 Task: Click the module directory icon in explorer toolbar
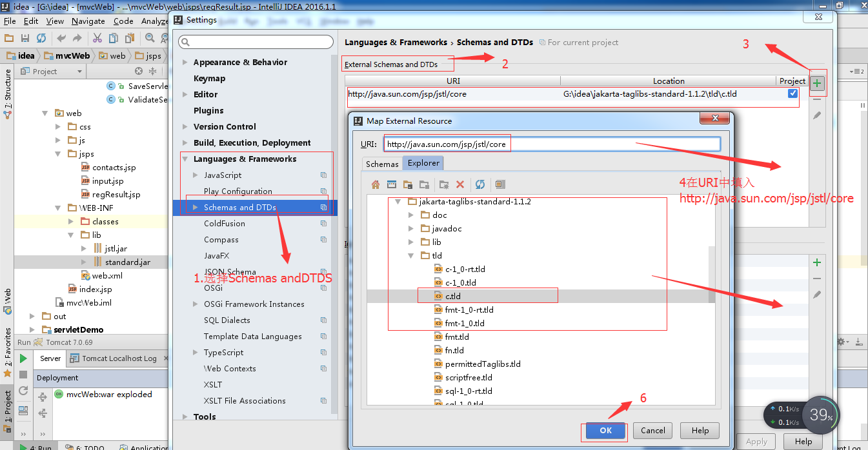pos(408,184)
